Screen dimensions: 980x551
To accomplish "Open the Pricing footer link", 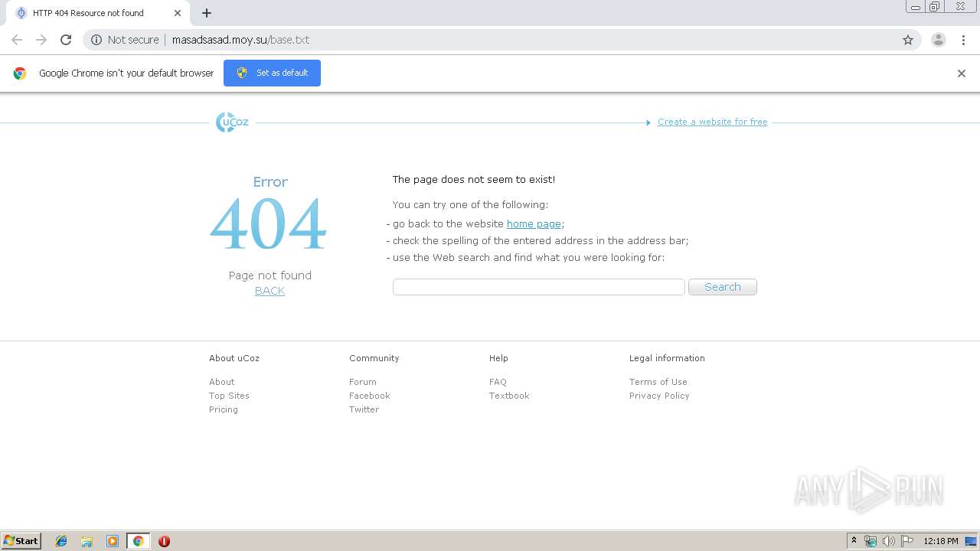I will click(224, 409).
